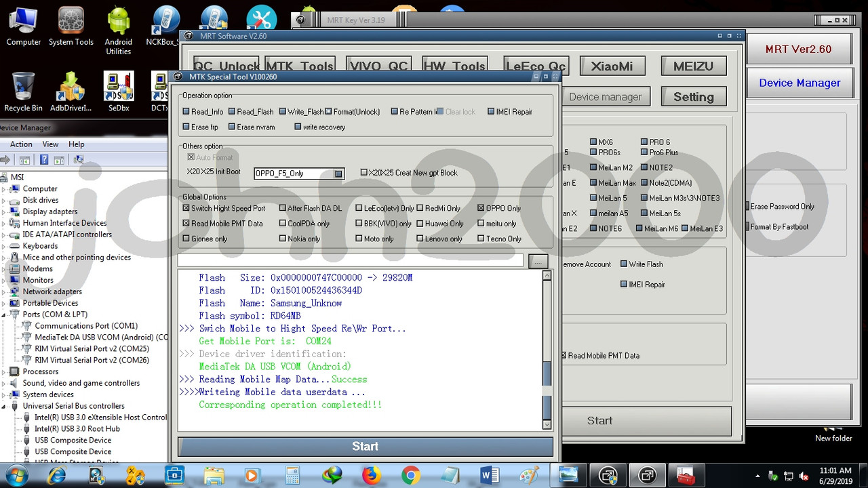The height and width of the screenshot is (488, 868).
Task: Open the Help menu in Device Manager
Action: tap(76, 144)
